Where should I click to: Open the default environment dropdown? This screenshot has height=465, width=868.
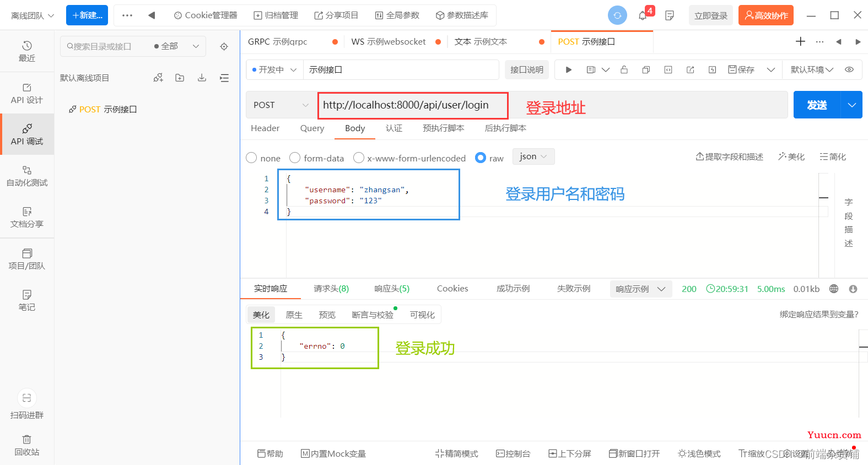(812, 69)
